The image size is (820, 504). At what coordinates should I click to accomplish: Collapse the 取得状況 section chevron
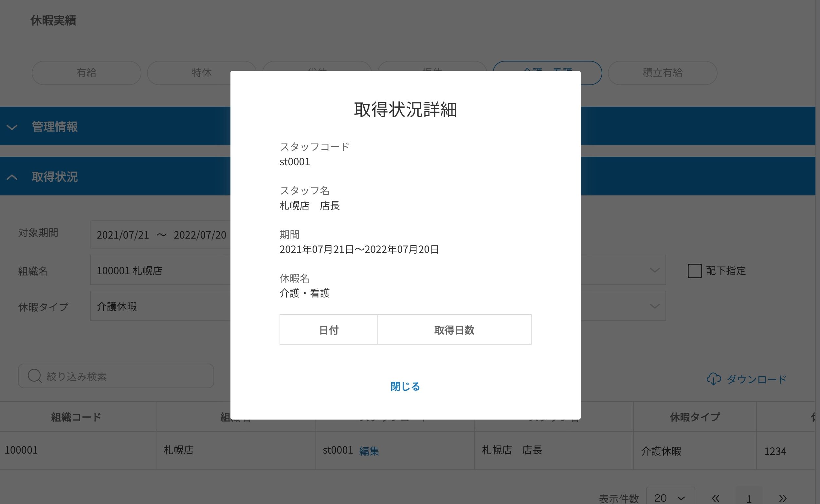(12, 177)
